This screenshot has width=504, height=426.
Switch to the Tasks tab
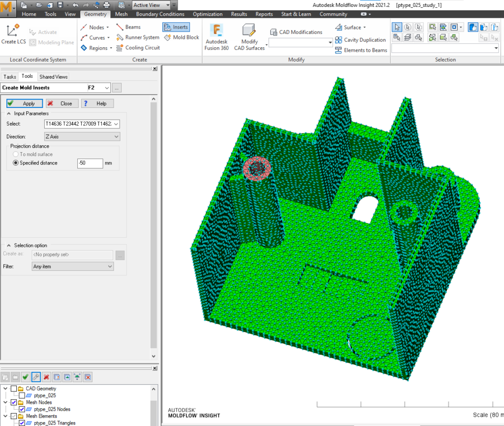(9, 76)
